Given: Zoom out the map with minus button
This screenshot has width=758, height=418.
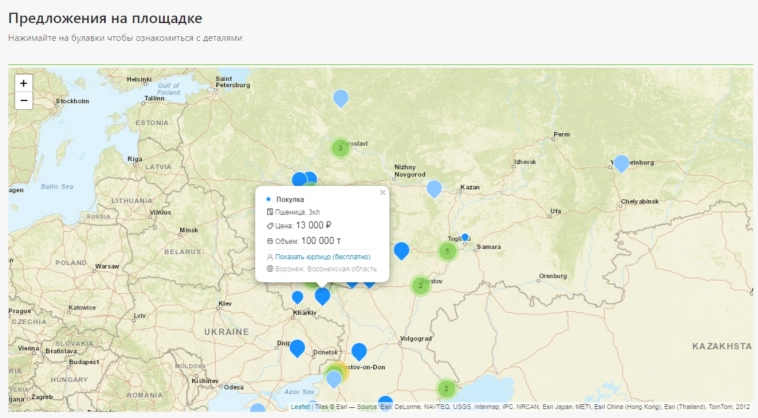Looking at the screenshot, I should pos(23,100).
